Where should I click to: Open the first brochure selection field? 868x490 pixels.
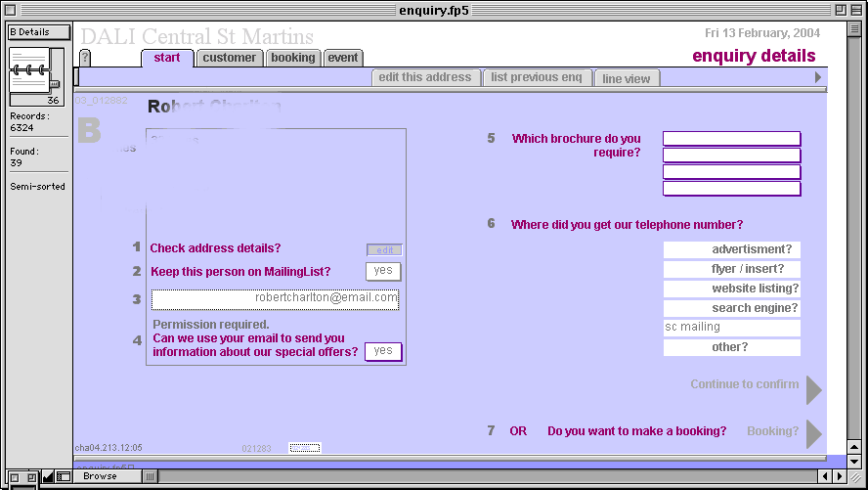pos(731,139)
